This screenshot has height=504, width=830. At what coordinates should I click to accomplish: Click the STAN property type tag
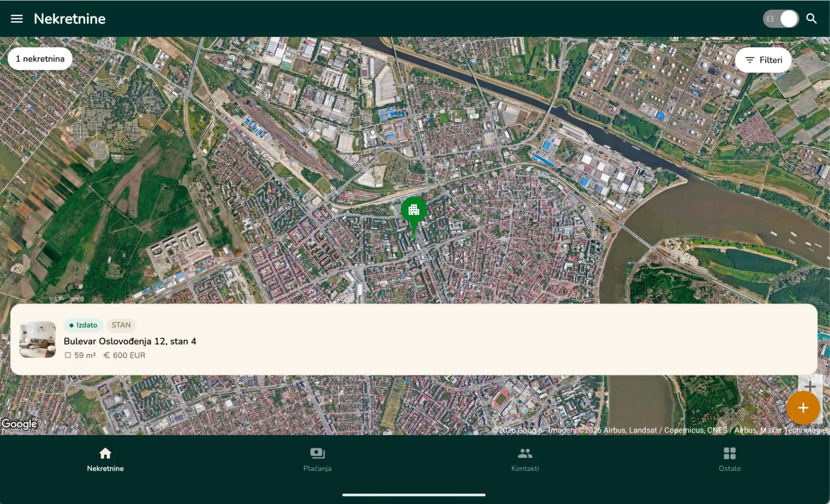(121, 325)
